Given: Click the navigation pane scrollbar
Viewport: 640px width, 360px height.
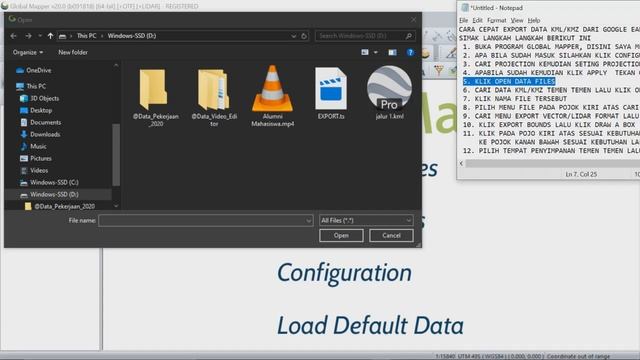Looking at the screenshot, I should [x=116, y=154].
